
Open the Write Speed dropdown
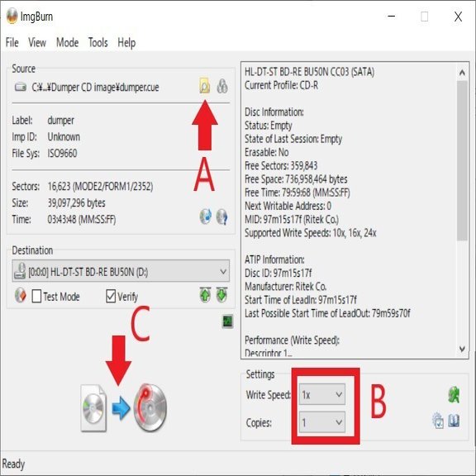tap(322, 394)
